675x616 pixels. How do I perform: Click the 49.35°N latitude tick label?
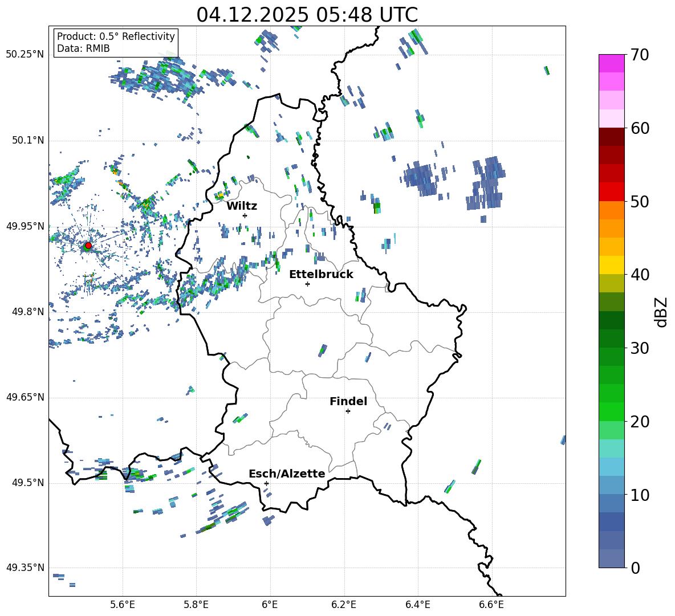(25, 568)
